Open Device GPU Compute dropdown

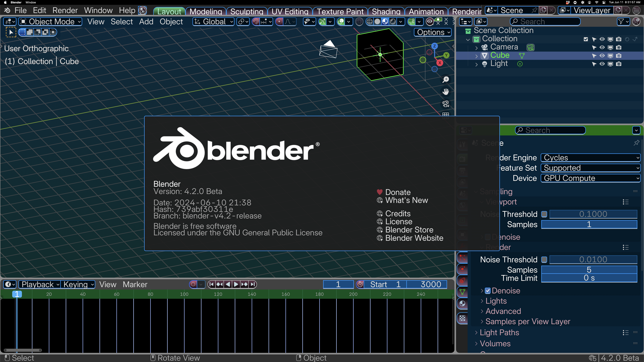click(590, 178)
